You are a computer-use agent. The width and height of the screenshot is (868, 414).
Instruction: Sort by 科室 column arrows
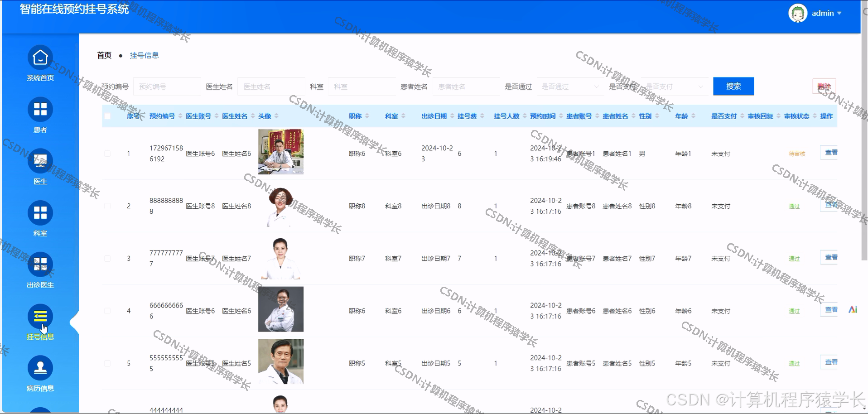(x=403, y=116)
